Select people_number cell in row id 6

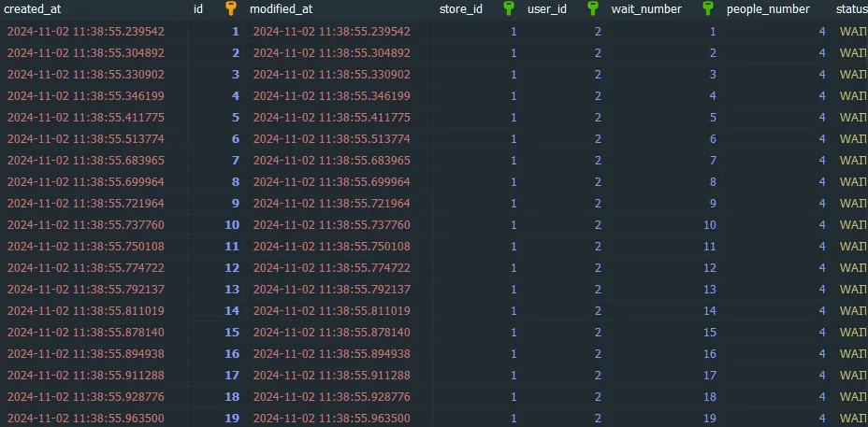[x=822, y=139]
